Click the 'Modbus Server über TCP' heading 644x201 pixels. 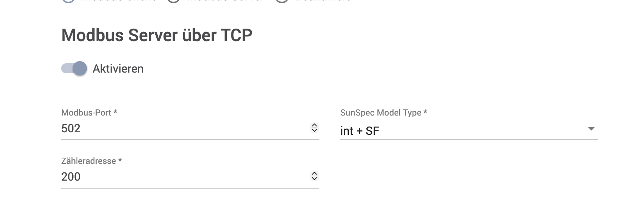[x=157, y=35]
